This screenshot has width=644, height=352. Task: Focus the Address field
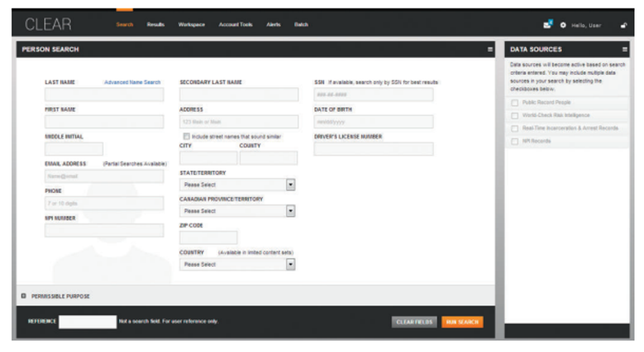pyautogui.click(x=239, y=122)
